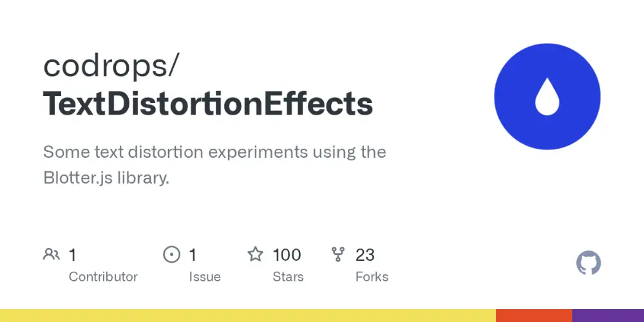Click the Forks label
Viewport: 644px width, 322px height.
point(372,277)
